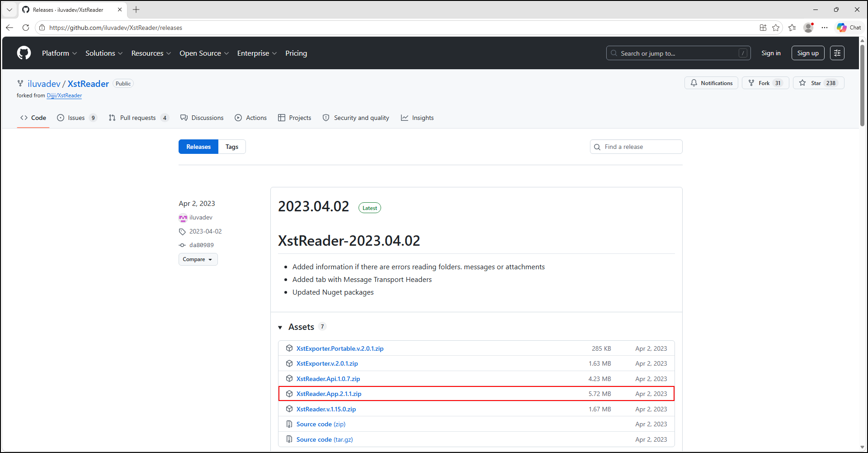Image resolution: width=868 pixels, height=453 pixels.
Task: Open commit da80989
Action: (202, 245)
